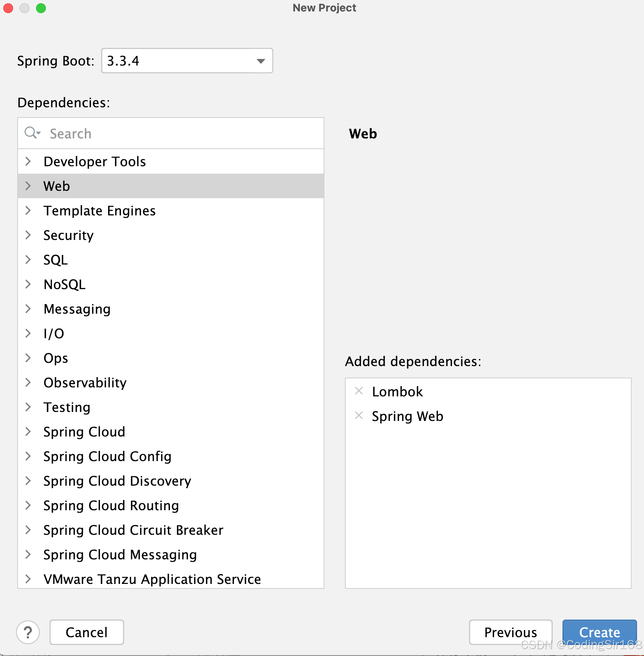Click the Cancel button
Screen dimensions: 644x656
[87, 632]
